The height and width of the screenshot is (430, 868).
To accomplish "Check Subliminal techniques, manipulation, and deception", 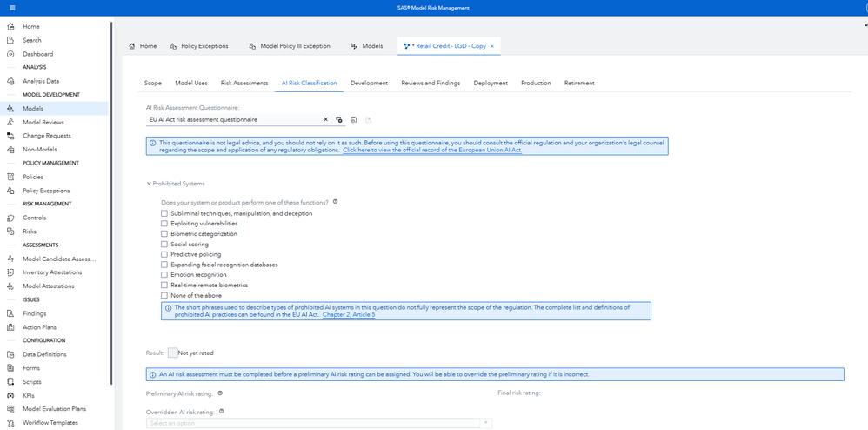I will point(164,213).
